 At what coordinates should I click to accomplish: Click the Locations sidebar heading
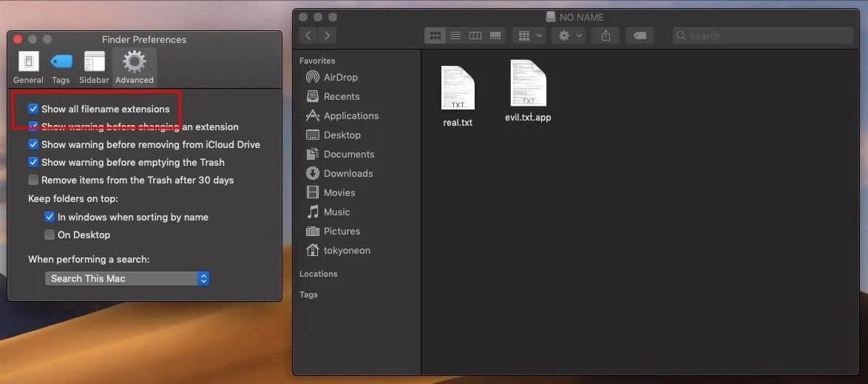coord(319,274)
